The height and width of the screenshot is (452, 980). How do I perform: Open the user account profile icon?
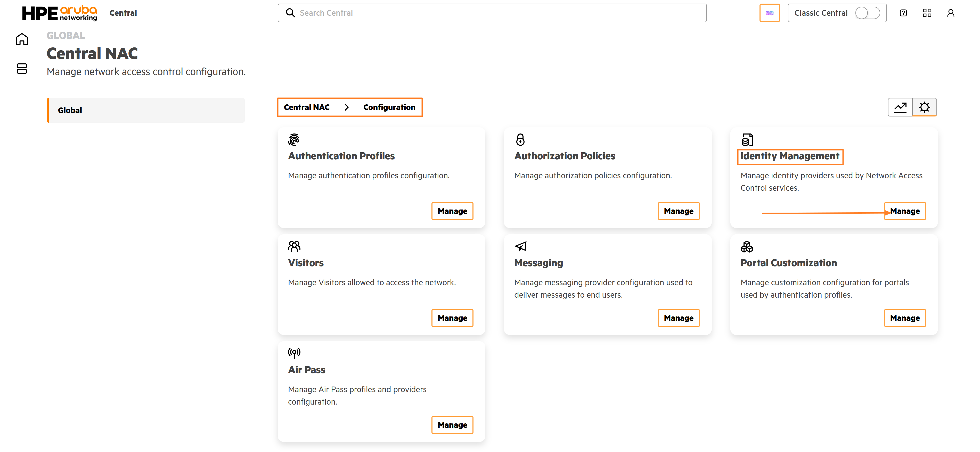tap(950, 13)
